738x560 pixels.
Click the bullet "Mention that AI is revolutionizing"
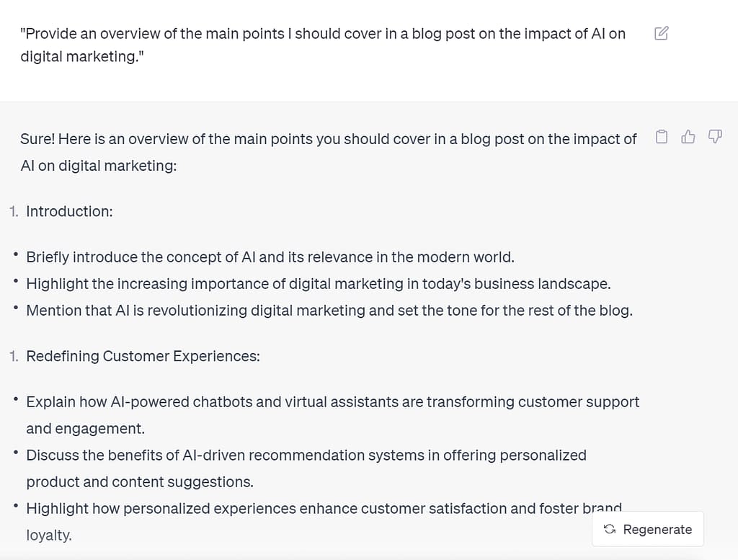[x=329, y=311]
